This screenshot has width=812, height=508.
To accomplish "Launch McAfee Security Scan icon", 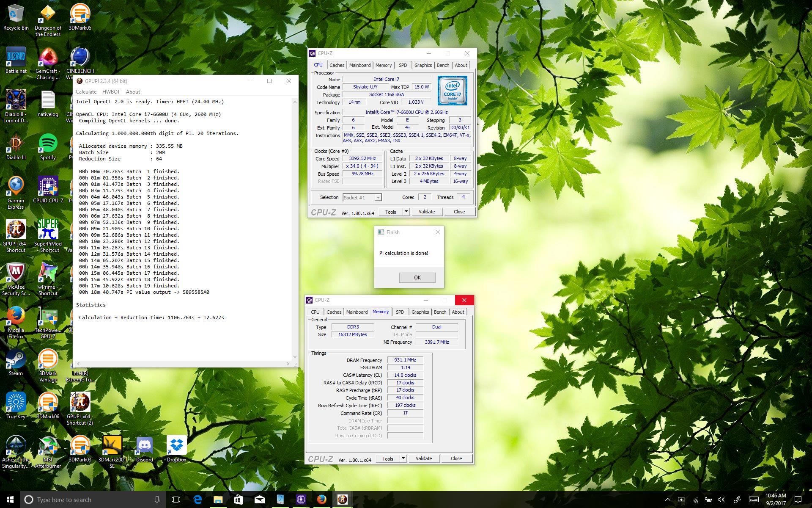I will pos(16,279).
